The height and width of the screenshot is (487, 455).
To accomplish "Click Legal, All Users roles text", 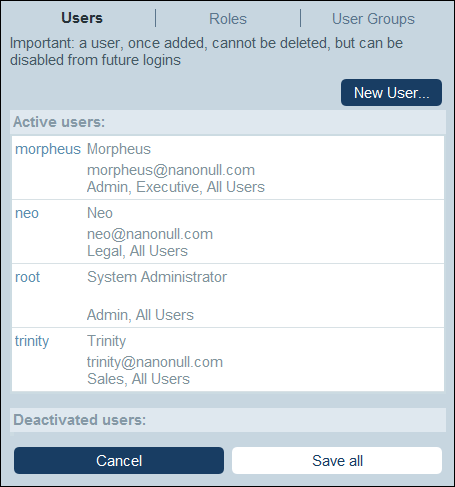I will click(x=137, y=251).
